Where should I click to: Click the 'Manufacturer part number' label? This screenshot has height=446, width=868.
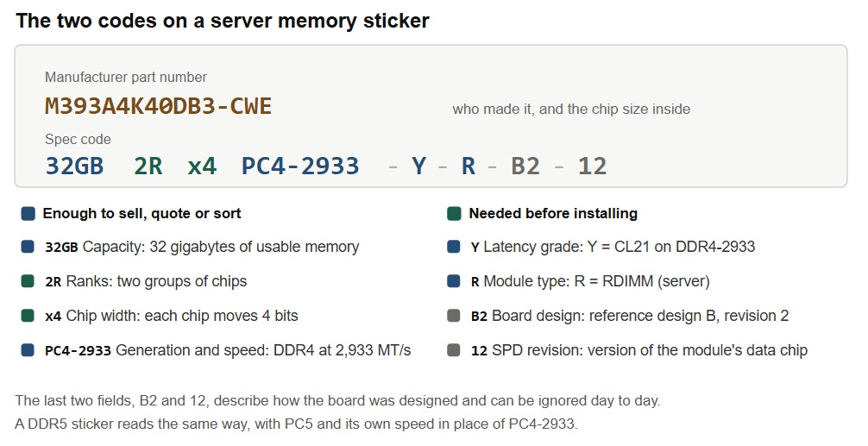pyautogui.click(x=126, y=78)
